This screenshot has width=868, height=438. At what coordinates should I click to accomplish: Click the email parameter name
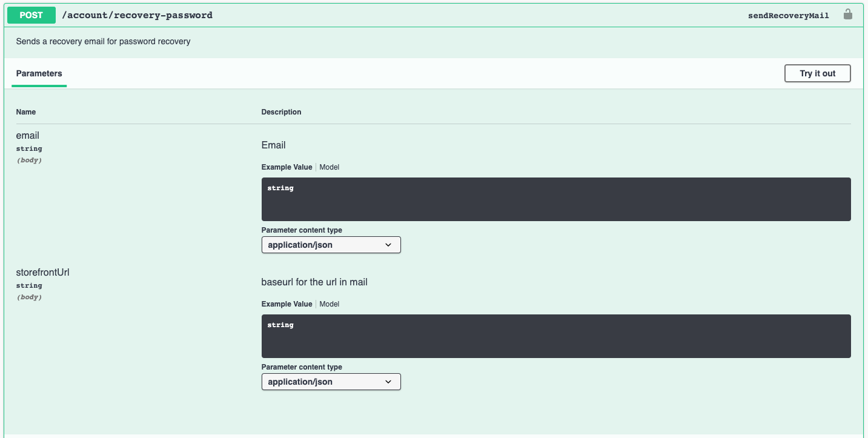click(x=27, y=135)
